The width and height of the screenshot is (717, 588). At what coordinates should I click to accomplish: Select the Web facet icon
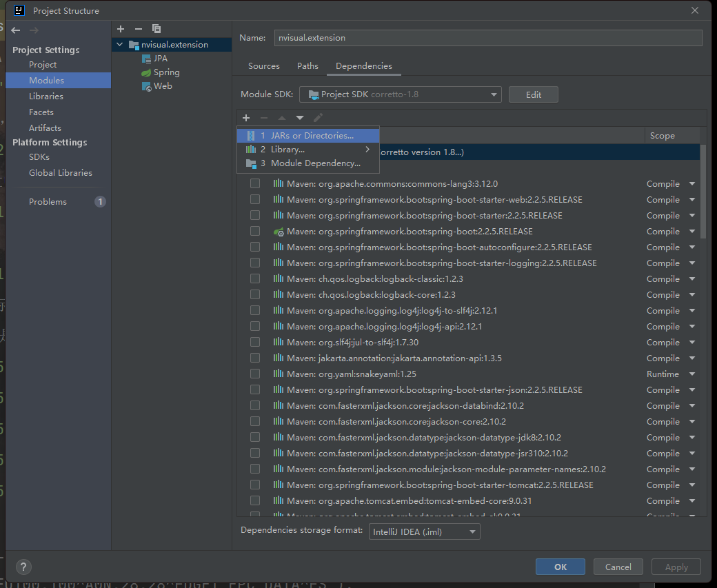click(x=146, y=86)
